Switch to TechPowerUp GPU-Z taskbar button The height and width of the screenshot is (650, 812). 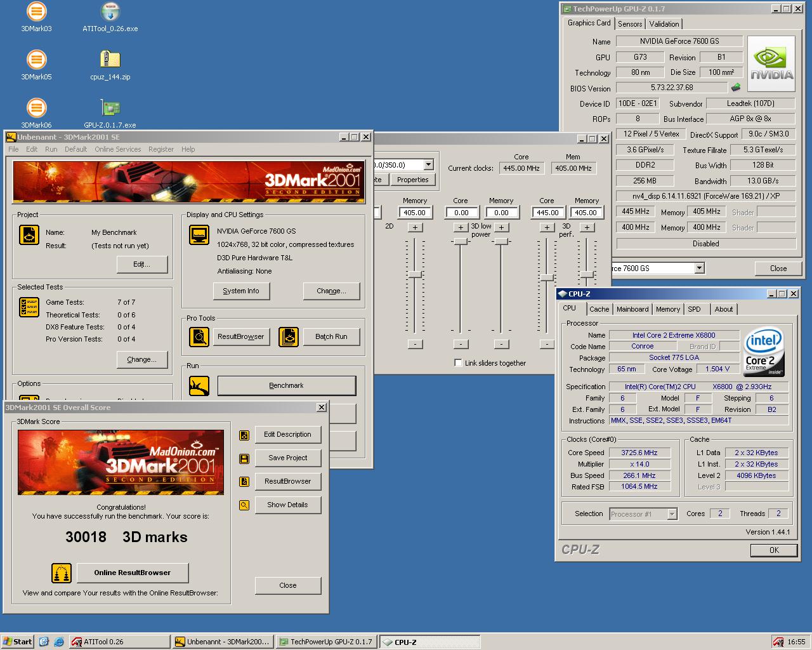point(326,642)
